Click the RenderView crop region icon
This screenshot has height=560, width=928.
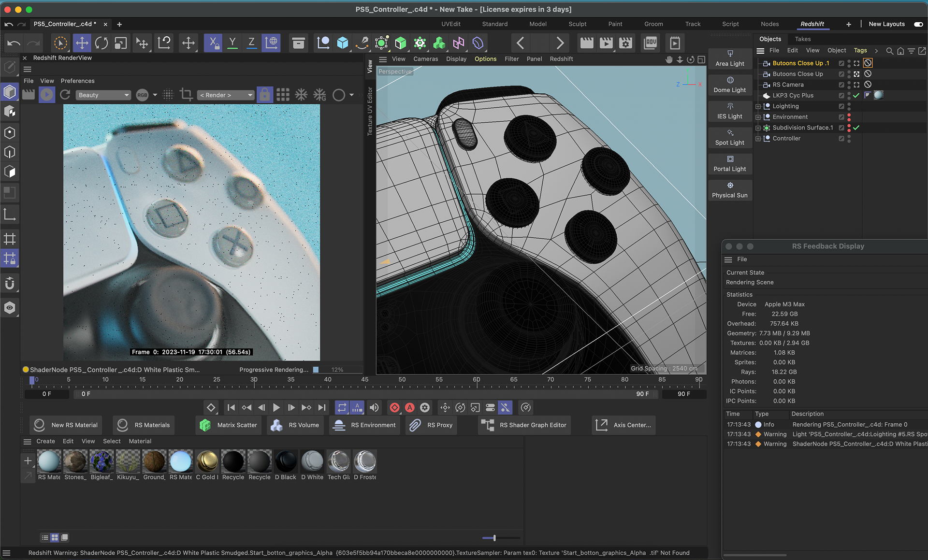(186, 95)
